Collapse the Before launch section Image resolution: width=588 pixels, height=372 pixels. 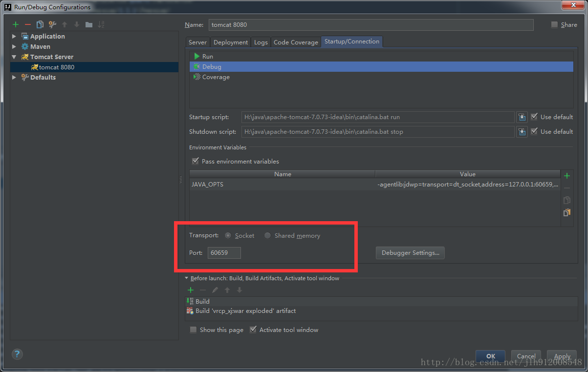pos(186,278)
